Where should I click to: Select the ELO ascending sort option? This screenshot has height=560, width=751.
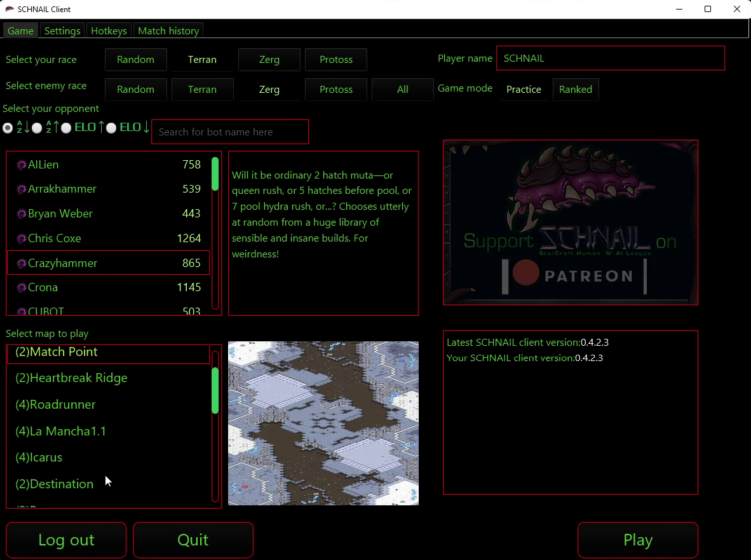point(66,128)
